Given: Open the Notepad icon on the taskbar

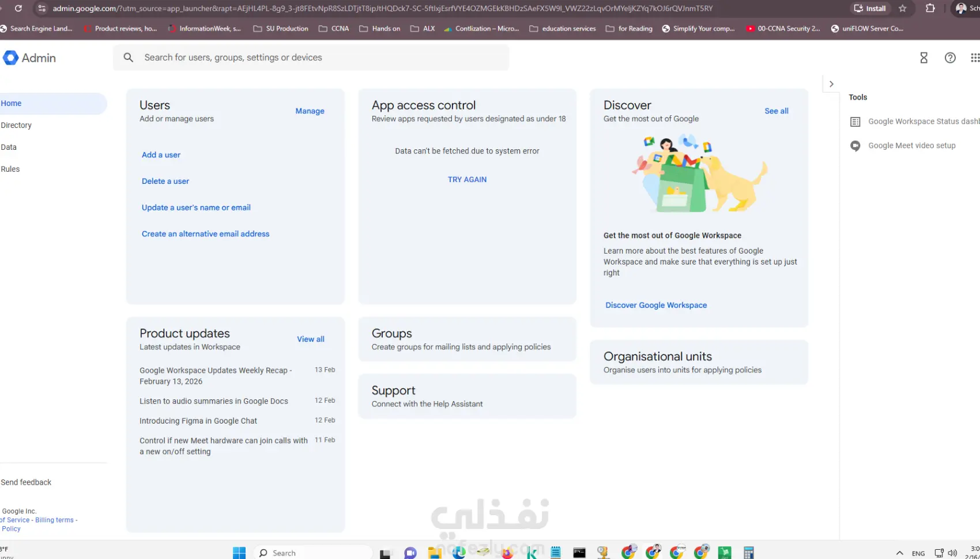Looking at the screenshot, I should [x=556, y=553].
